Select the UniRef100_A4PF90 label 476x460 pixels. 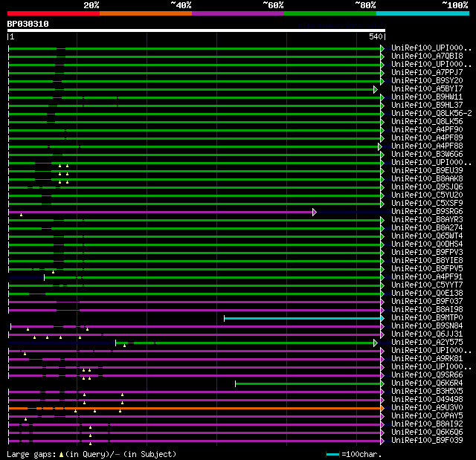[427, 130]
